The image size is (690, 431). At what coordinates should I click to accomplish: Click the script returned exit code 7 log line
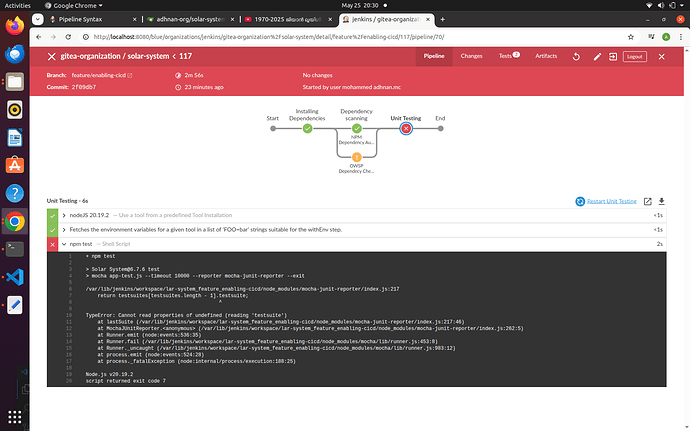coord(125,381)
